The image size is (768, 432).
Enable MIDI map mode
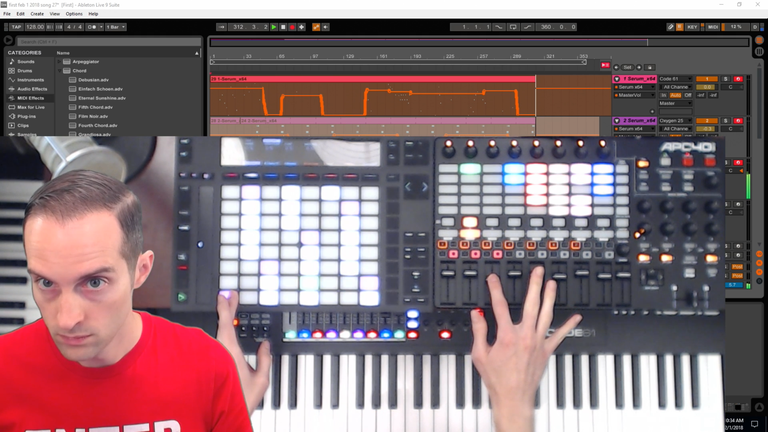tap(713, 27)
